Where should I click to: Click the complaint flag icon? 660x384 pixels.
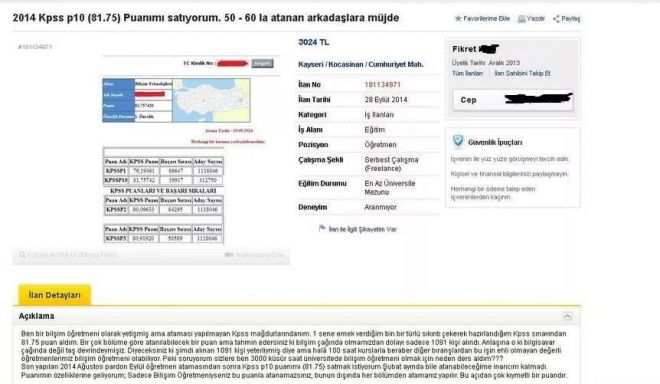(x=322, y=229)
